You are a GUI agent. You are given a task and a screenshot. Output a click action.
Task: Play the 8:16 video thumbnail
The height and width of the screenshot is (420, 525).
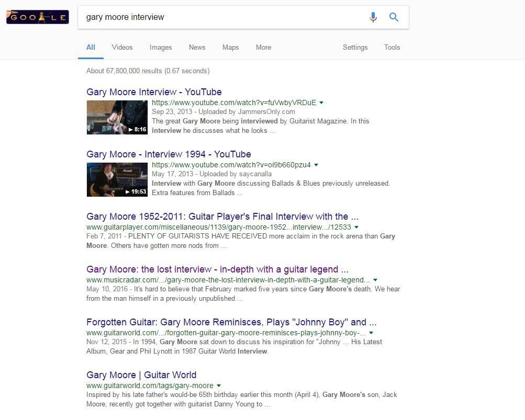(x=117, y=117)
